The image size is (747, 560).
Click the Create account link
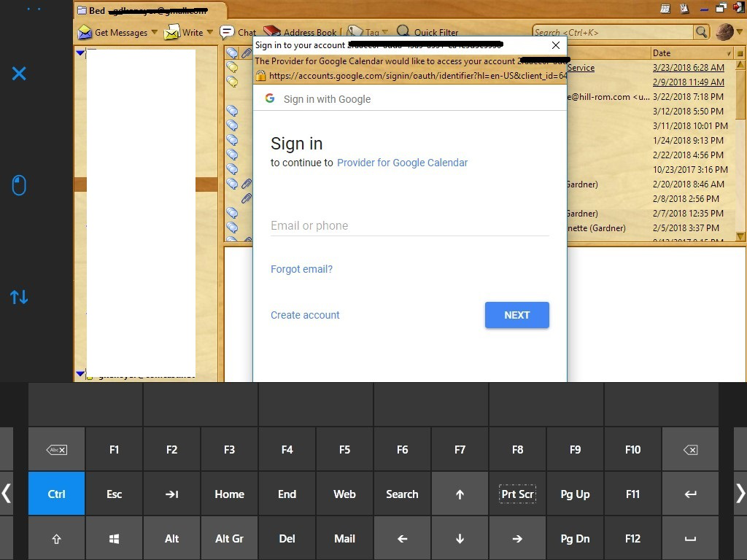tap(305, 315)
